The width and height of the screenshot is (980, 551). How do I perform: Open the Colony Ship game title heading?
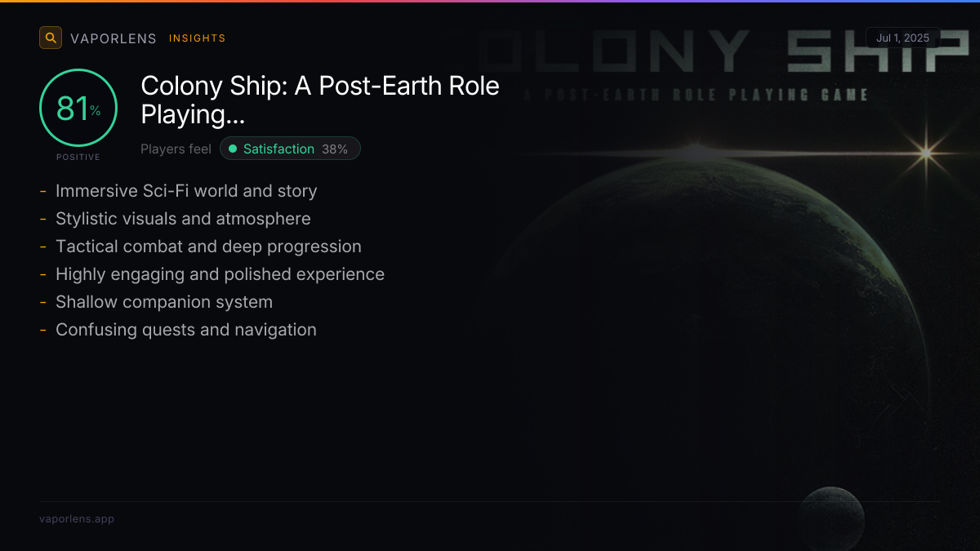320,100
